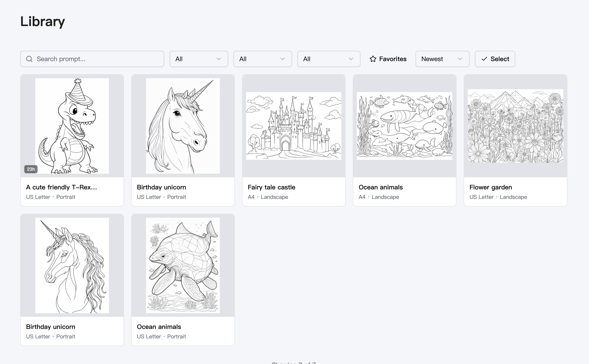Click the star icon next to Favorites

(373, 59)
